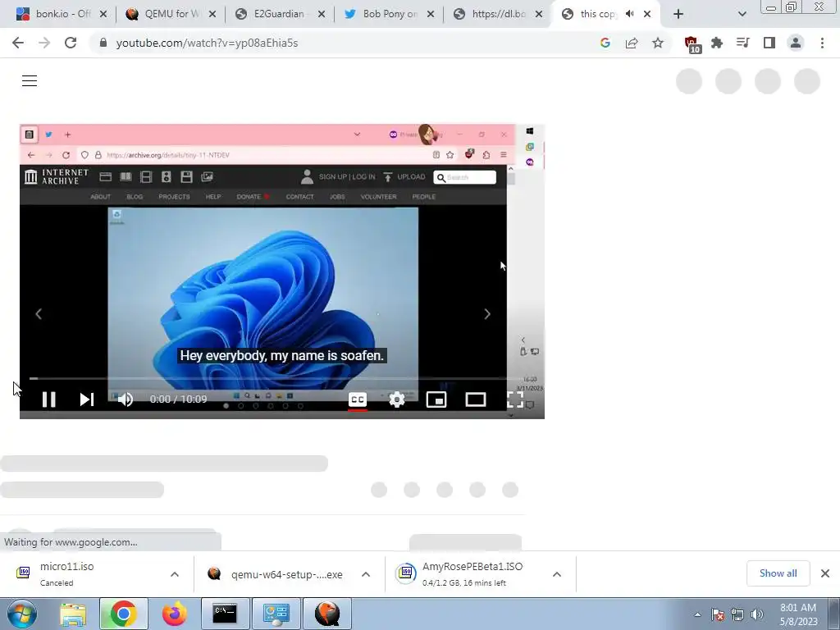The image size is (840, 630).
Task: Toggle Chrome side panel
Action: [x=769, y=43]
